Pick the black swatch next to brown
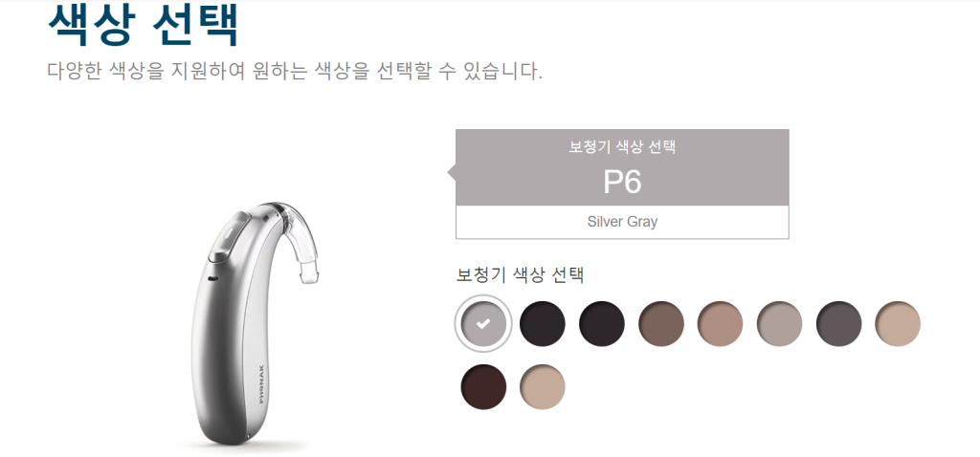The image size is (980, 457). click(602, 324)
